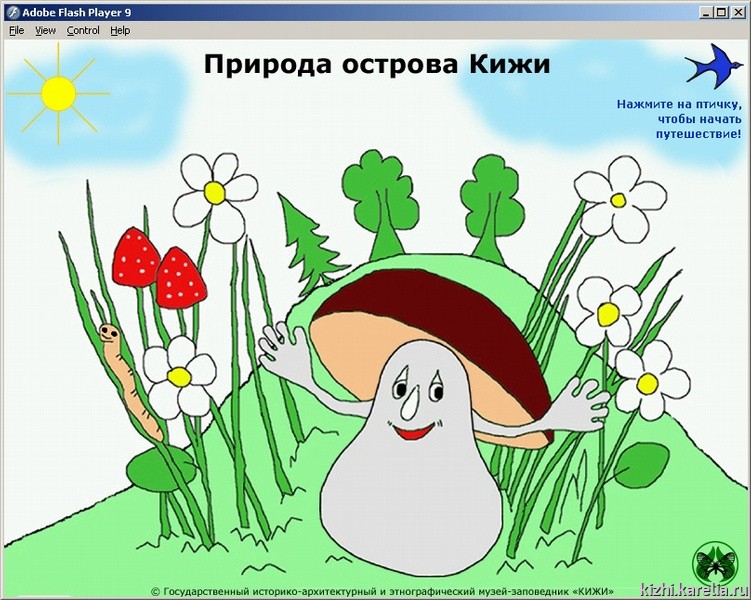The height and width of the screenshot is (600, 751).
Task: Click the "Природа острова Кижи" title
Action: [x=377, y=65]
